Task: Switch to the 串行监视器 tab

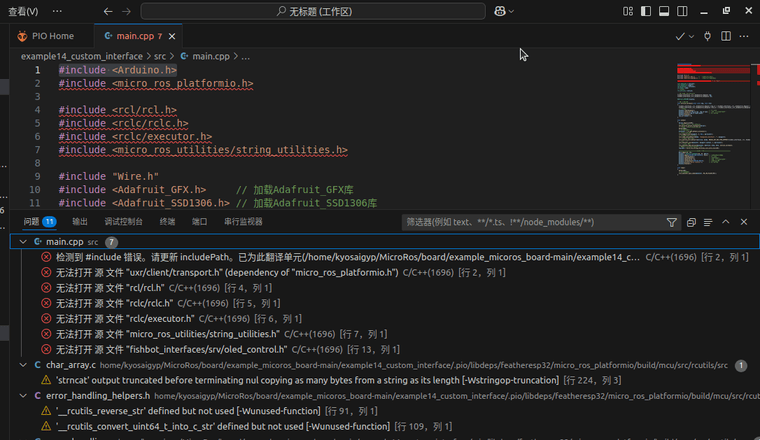Action: 243,221
